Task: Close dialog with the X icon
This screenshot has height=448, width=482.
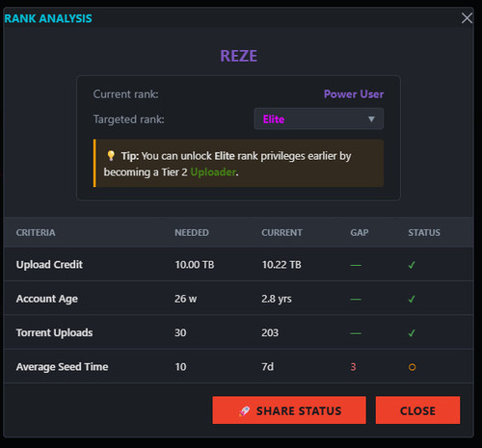Action: pos(467,18)
